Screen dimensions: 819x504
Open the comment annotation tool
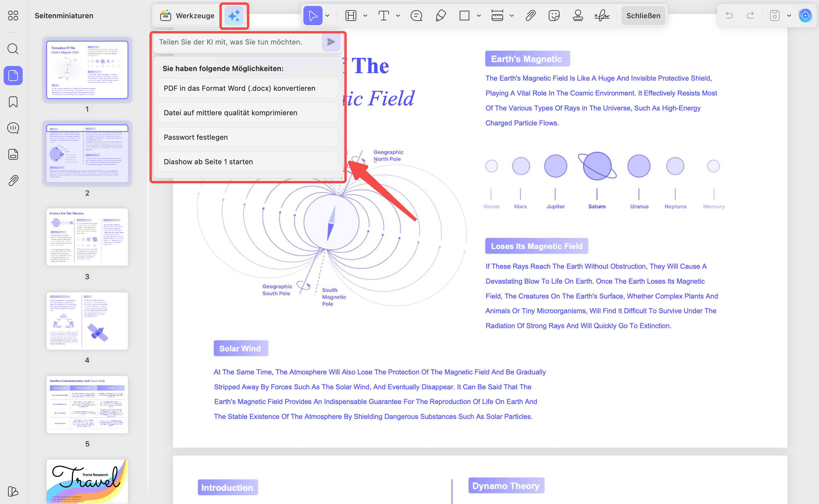coord(416,15)
